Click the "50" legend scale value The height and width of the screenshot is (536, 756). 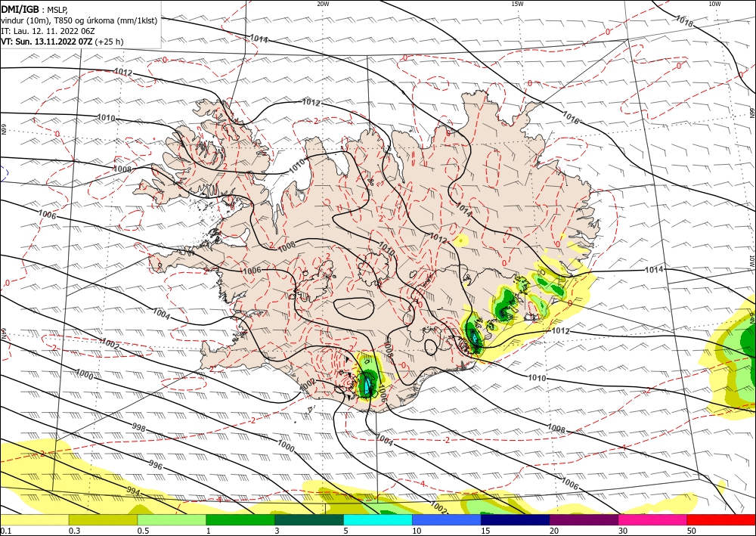pos(692,531)
